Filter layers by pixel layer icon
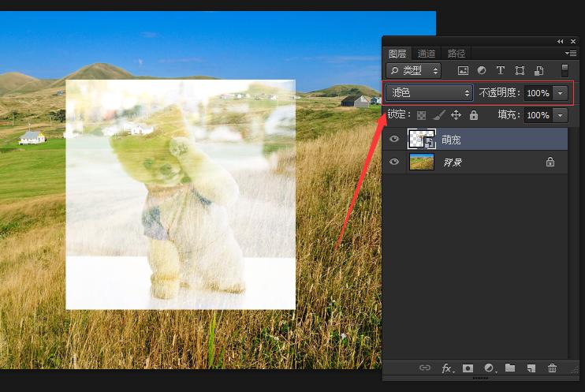This screenshot has width=585, height=392. 463,70
